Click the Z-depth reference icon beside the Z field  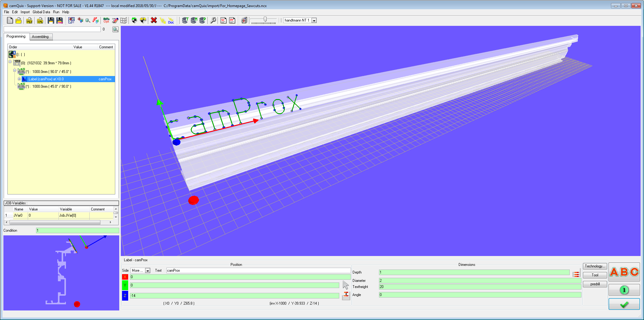pyautogui.click(x=346, y=296)
